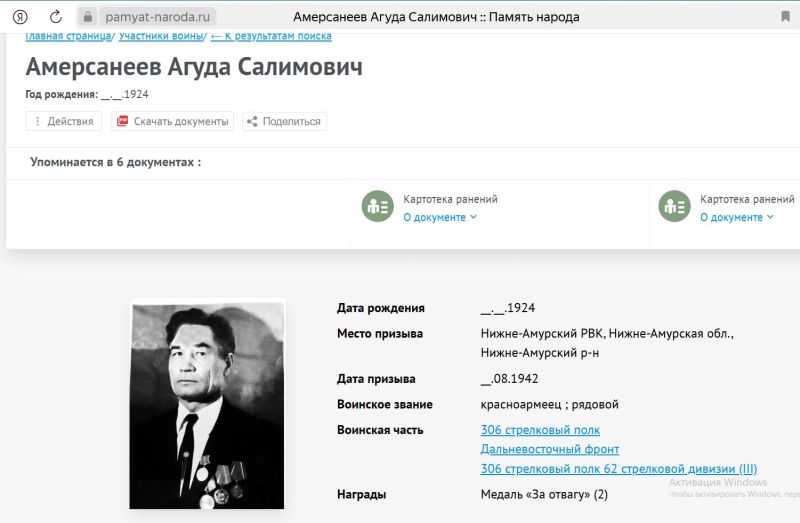Open the Действия actions menu

[64, 122]
